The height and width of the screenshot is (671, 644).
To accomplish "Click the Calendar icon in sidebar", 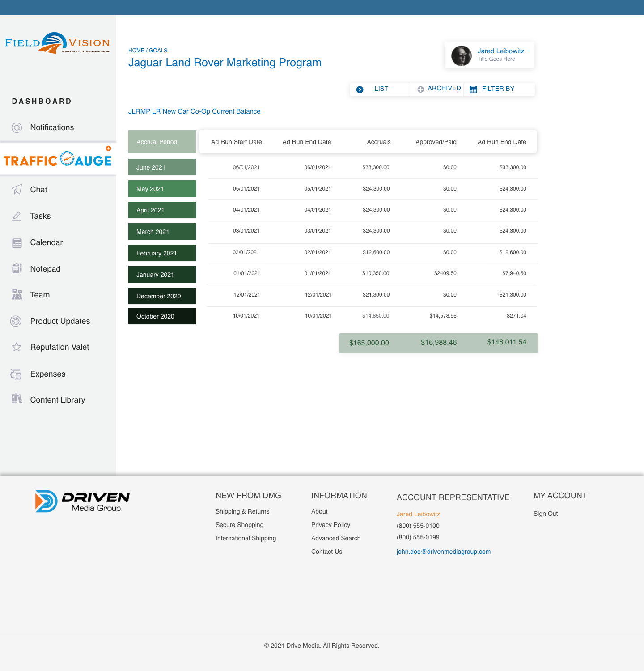I will pyautogui.click(x=17, y=243).
